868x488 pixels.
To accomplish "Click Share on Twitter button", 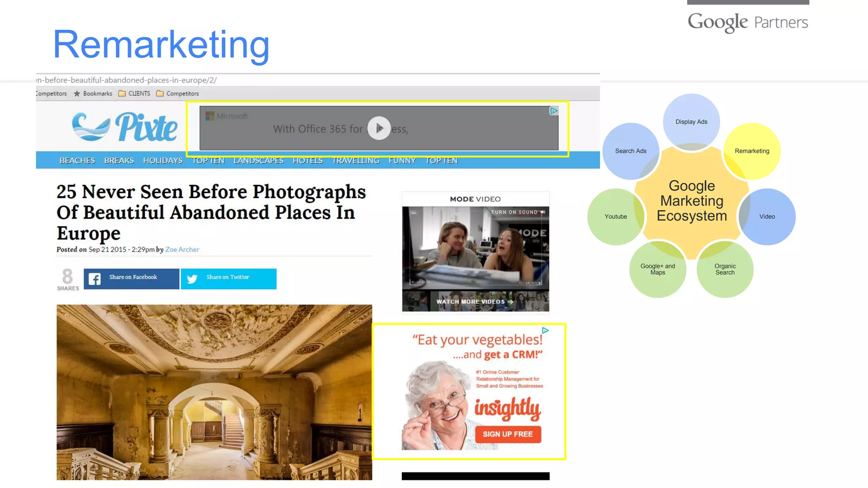I will (228, 279).
